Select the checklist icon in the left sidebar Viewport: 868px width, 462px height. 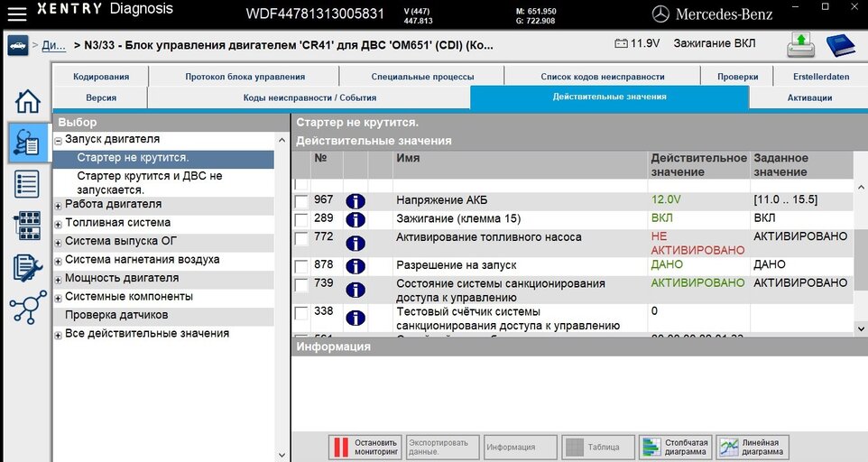[28, 184]
